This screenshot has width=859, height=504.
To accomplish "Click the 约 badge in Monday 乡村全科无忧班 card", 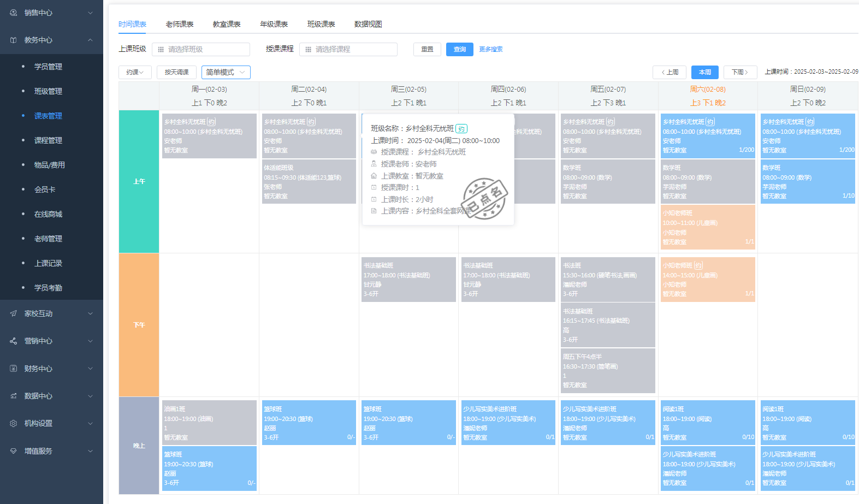I will [x=211, y=122].
